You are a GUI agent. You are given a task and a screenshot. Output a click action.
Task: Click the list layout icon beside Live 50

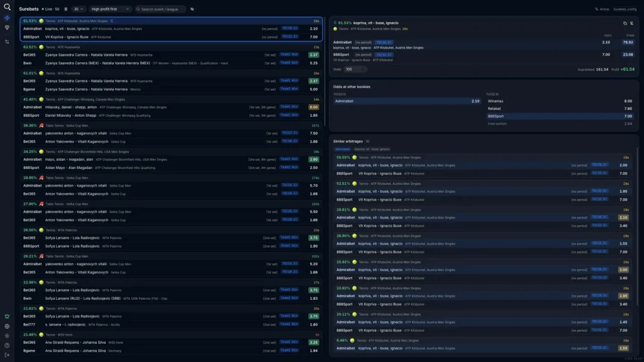pos(65,9)
